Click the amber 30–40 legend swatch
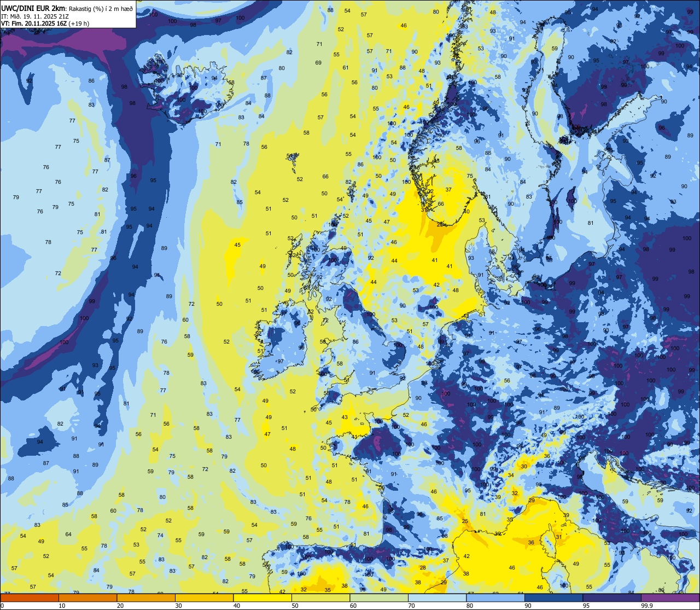The width and height of the screenshot is (700, 610). [204, 598]
